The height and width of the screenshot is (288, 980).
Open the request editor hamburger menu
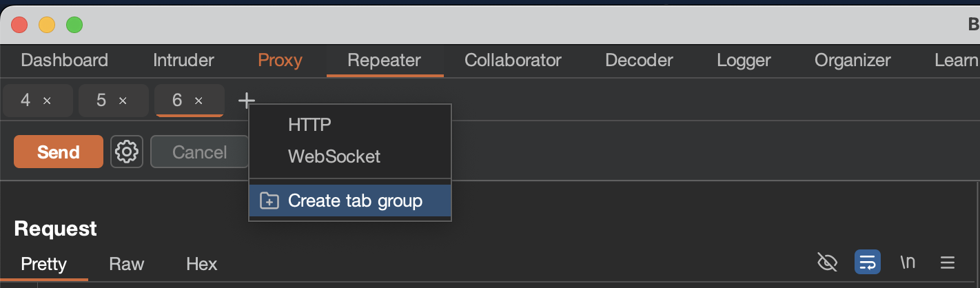point(948,263)
